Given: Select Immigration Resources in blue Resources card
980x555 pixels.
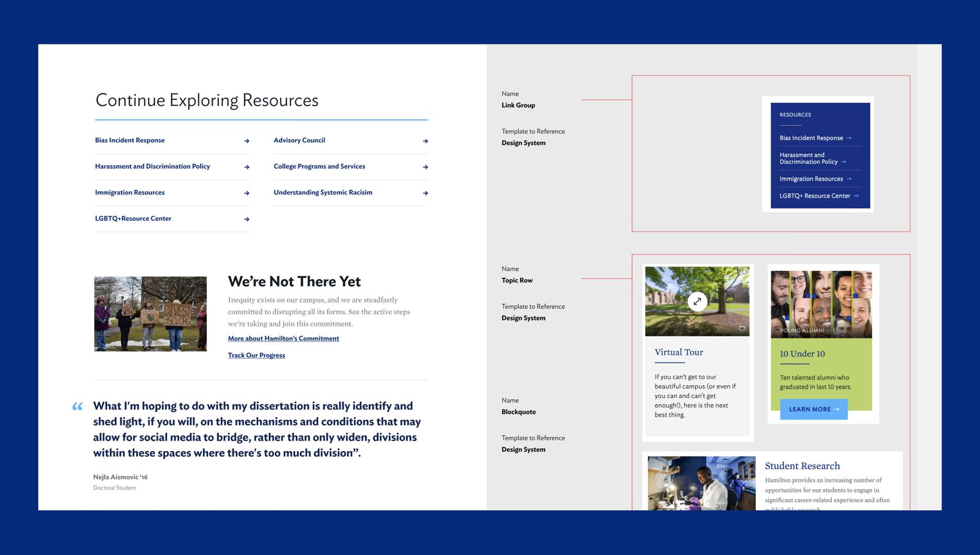Looking at the screenshot, I should (811, 179).
